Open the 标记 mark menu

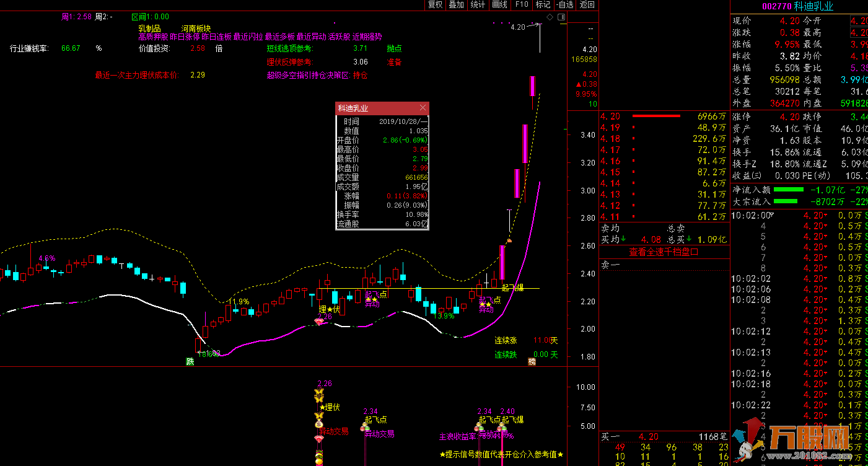coord(543,5)
